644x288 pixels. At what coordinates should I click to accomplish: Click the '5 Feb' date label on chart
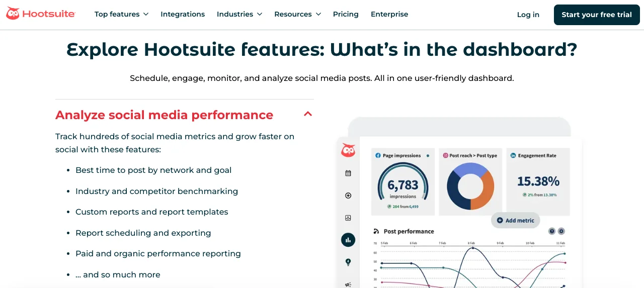(x=384, y=243)
